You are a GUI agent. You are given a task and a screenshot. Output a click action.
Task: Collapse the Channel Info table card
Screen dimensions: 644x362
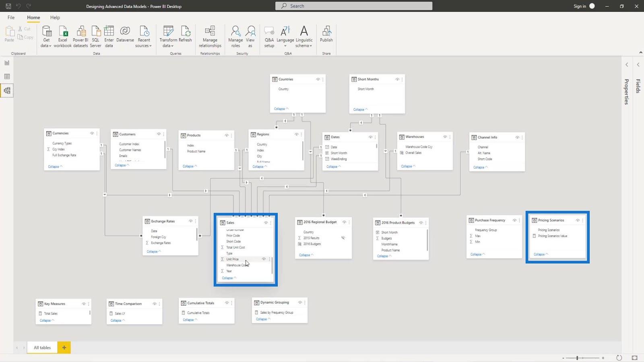coord(481,167)
